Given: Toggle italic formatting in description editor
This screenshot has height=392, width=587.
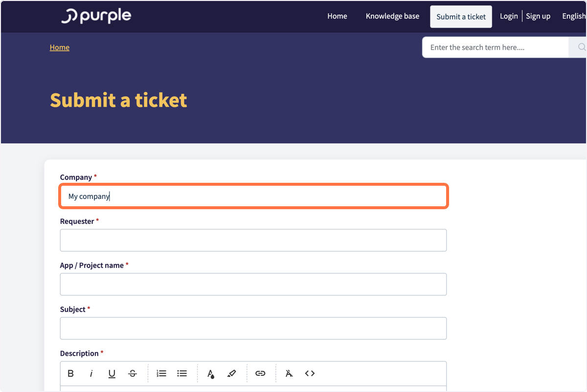Looking at the screenshot, I should coord(91,373).
